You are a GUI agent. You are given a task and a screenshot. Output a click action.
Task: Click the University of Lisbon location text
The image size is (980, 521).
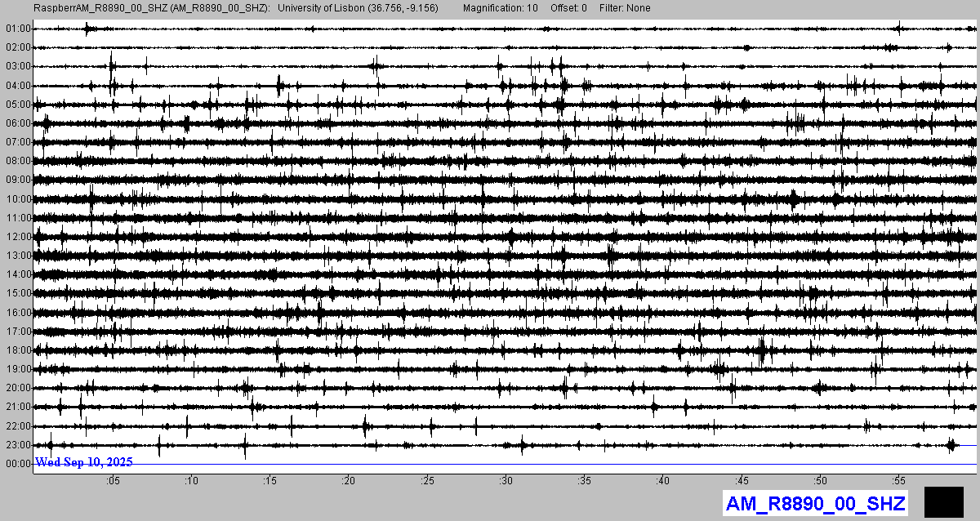358,8
